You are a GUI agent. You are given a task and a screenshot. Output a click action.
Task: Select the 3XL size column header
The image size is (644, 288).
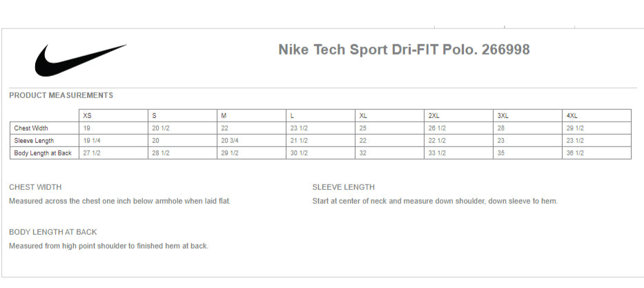[502, 115]
